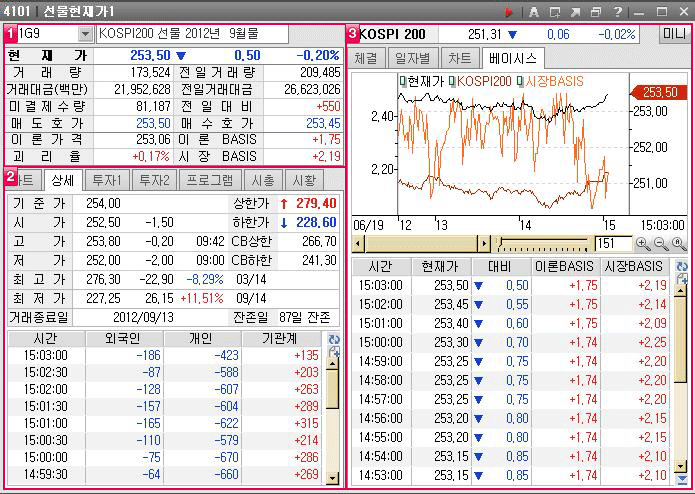Open font size setting (A icon)
695x494 pixels.
click(x=534, y=12)
